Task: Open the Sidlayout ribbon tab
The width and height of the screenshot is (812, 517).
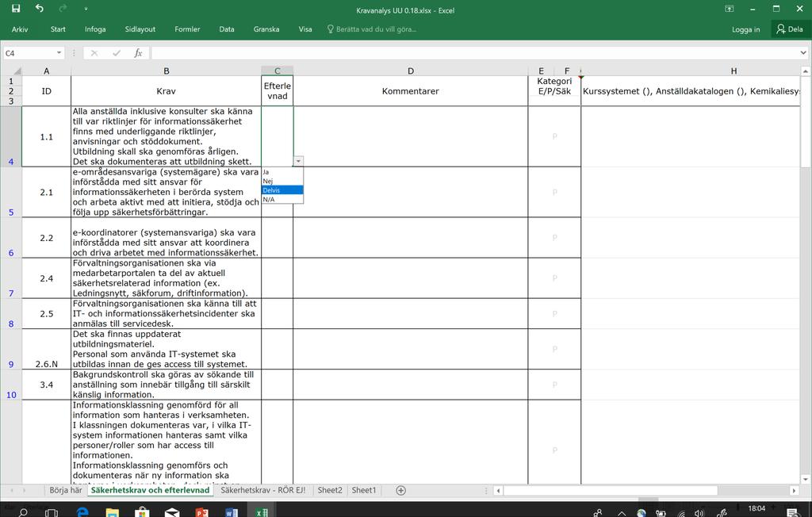Action: [140, 29]
